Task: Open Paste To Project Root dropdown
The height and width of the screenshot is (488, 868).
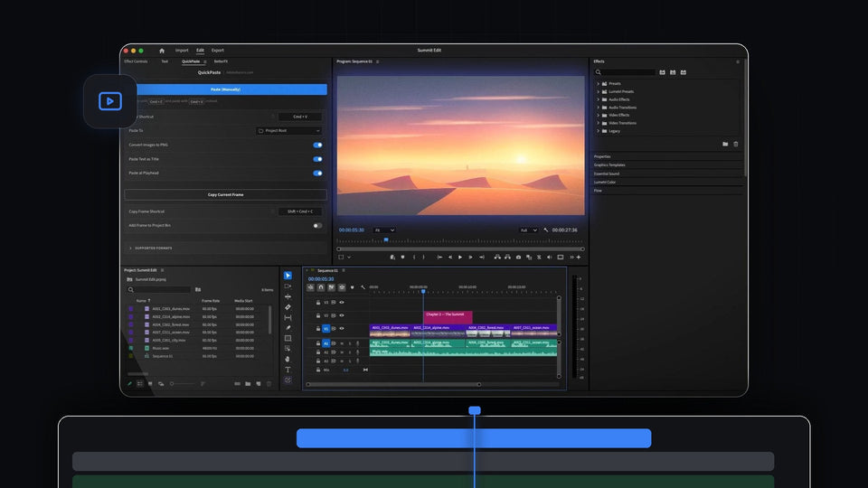Action: point(289,130)
